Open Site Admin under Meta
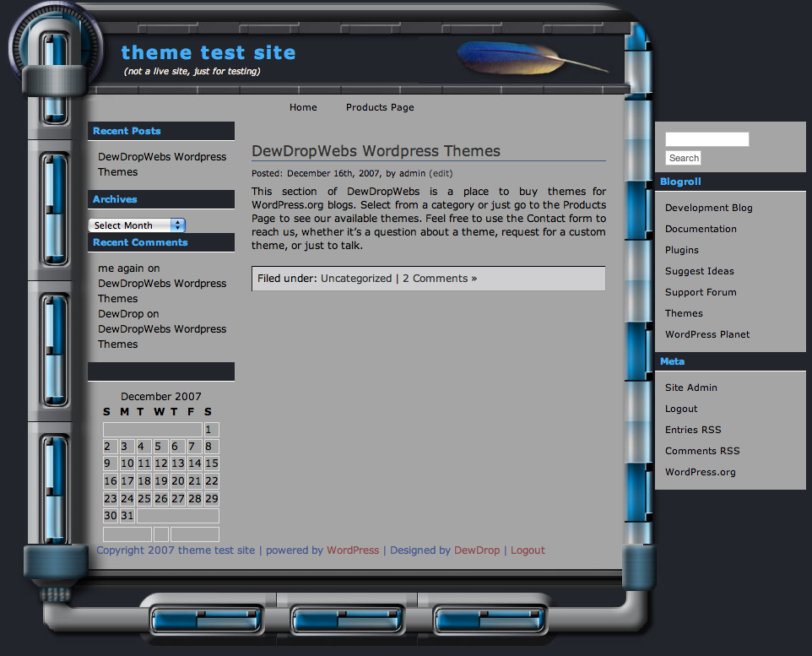The width and height of the screenshot is (812, 656). [690, 388]
